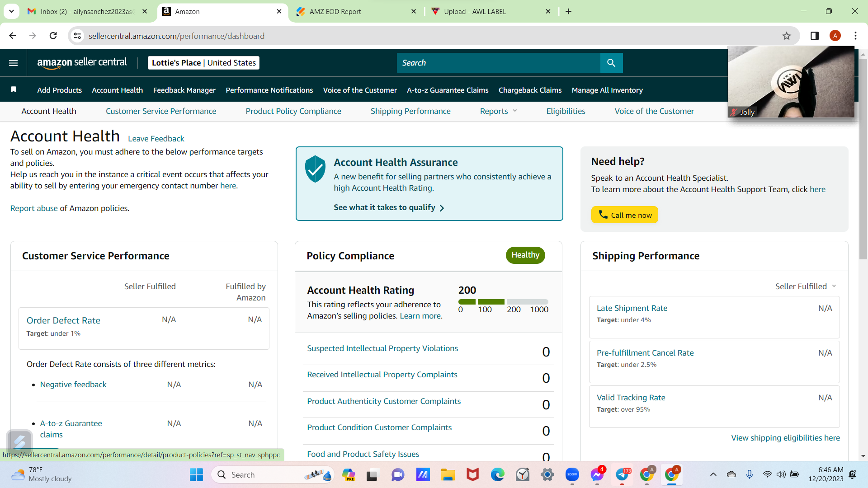
Task: Switch to the Inbox Gmail tab
Action: coord(87,12)
